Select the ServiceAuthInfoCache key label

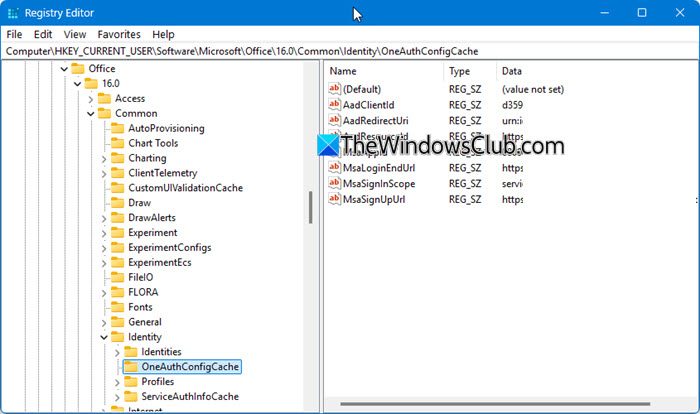pyautogui.click(x=190, y=397)
